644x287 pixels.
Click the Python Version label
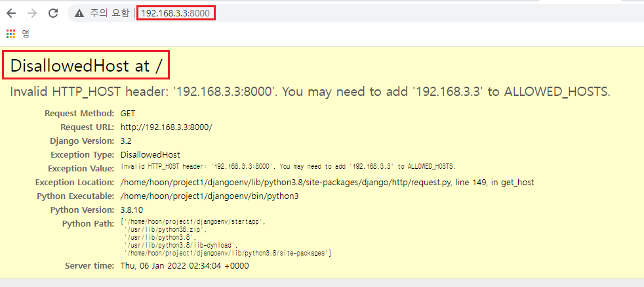click(x=82, y=210)
